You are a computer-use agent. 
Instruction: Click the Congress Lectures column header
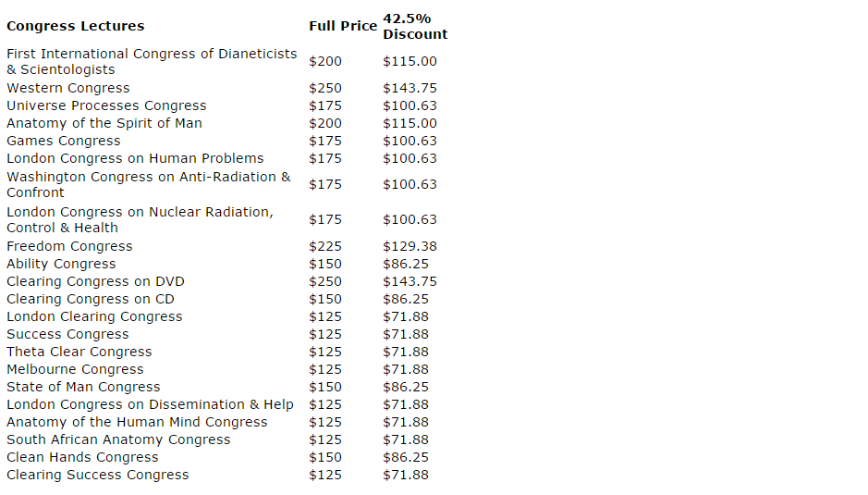click(75, 26)
